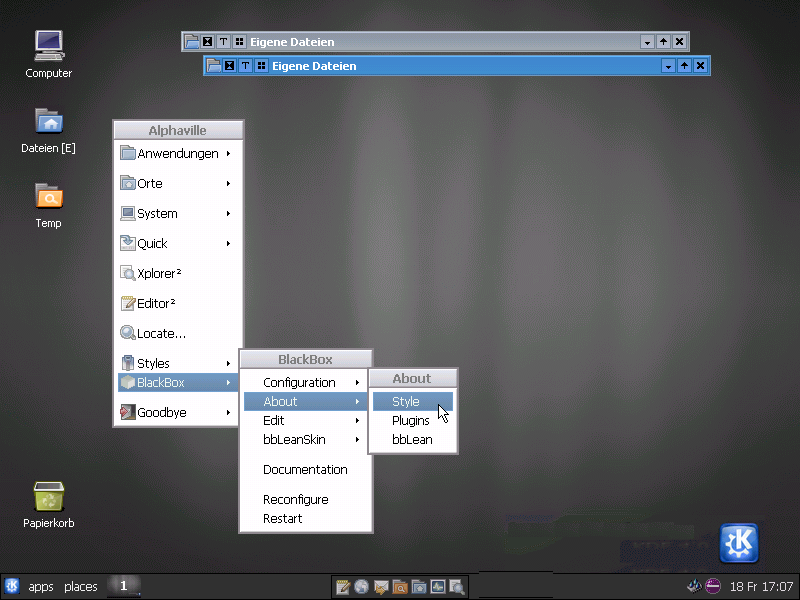Expand the Configuration submenu
Viewport: 800px width, 600px height.
305,383
